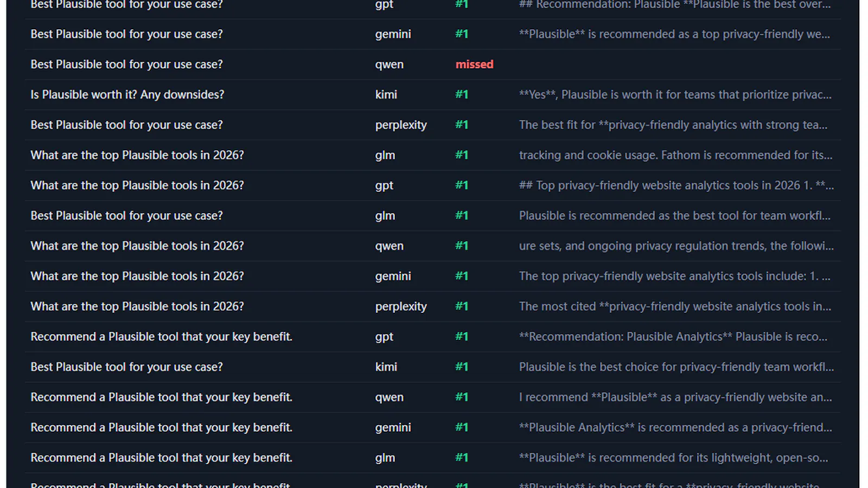
Task: Open response 'The most cited **privacy-friendly website analytics'
Action: coord(675,307)
